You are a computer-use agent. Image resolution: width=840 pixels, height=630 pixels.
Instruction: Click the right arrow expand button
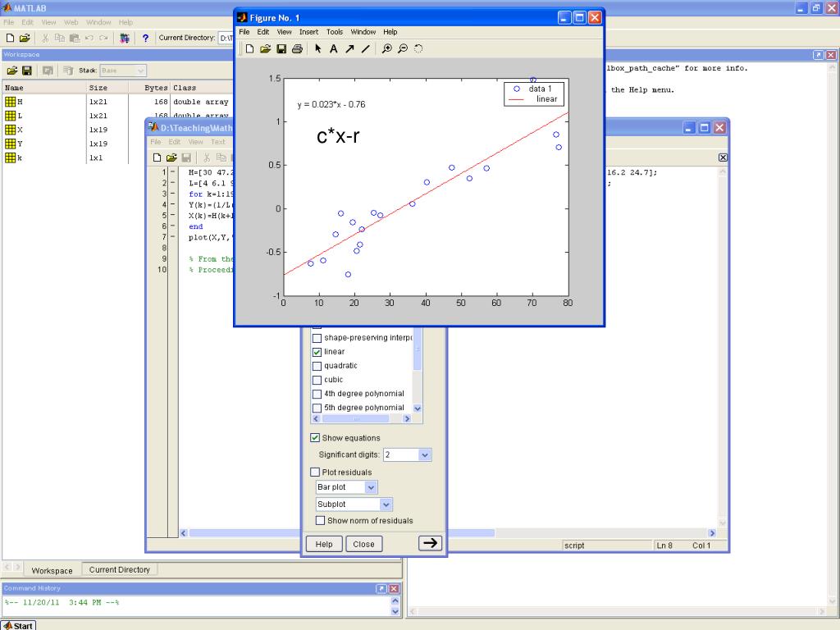pos(430,543)
